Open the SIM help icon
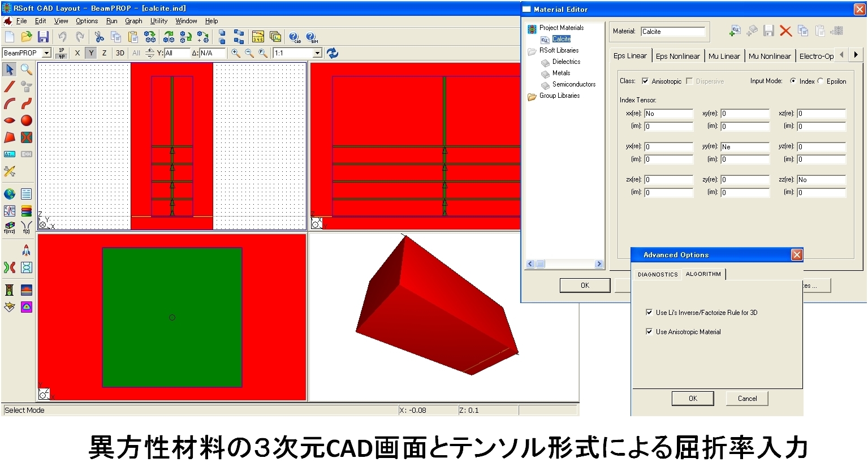Image resolution: width=868 pixels, height=471 pixels. pyautogui.click(x=312, y=37)
